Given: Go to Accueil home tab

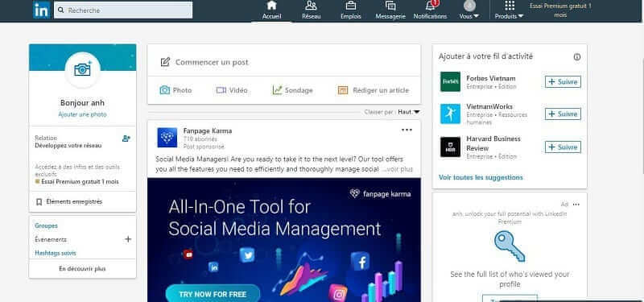Looking at the screenshot, I should click(x=271, y=10).
